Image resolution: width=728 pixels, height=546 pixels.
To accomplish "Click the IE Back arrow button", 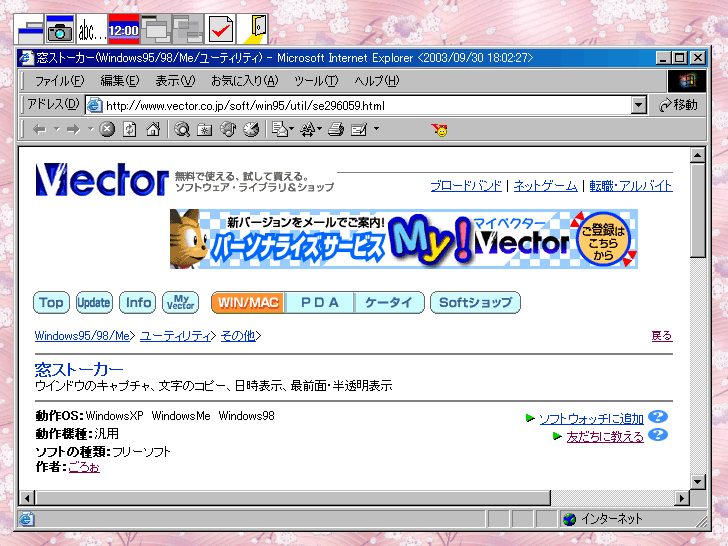I will coord(39,130).
